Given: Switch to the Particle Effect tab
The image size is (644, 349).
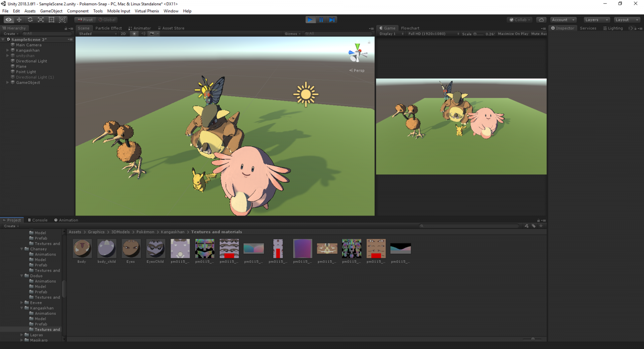Looking at the screenshot, I should coord(109,28).
